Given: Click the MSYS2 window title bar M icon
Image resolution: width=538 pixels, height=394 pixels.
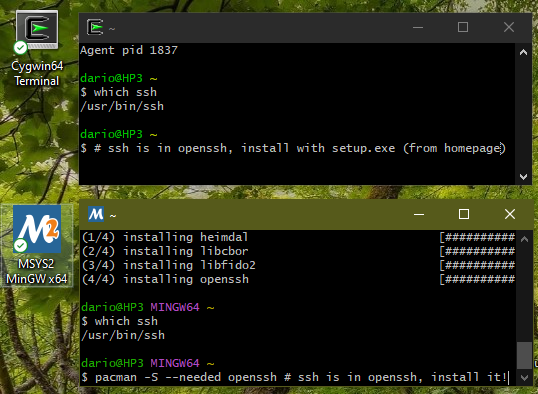Looking at the screenshot, I should point(96,214).
